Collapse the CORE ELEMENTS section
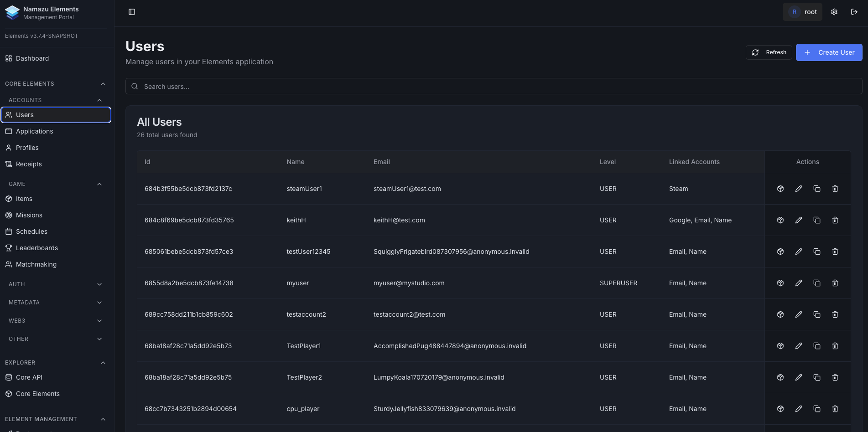 point(103,83)
